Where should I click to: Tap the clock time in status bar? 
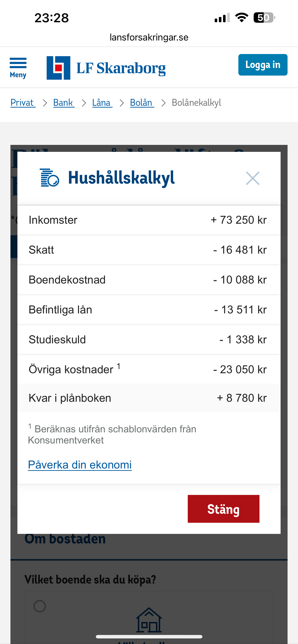(52, 18)
